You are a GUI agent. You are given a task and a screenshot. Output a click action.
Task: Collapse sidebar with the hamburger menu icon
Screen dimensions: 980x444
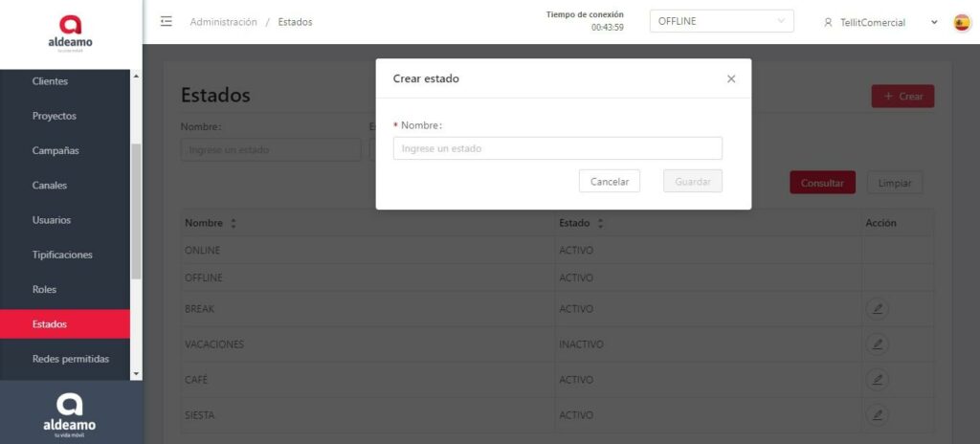click(x=167, y=21)
